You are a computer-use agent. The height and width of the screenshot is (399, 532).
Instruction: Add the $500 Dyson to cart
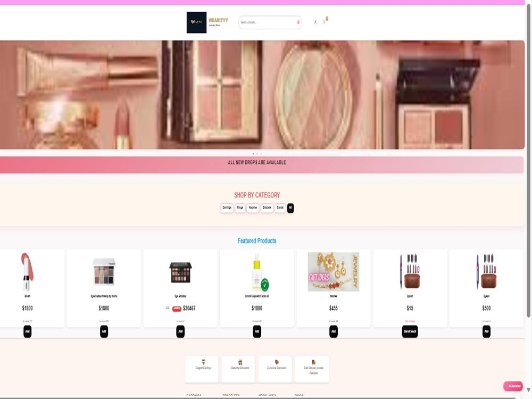click(487, 331)
